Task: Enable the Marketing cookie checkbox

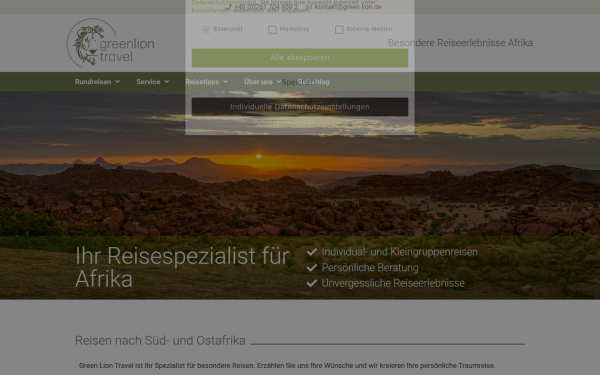Action: [272, 29]
